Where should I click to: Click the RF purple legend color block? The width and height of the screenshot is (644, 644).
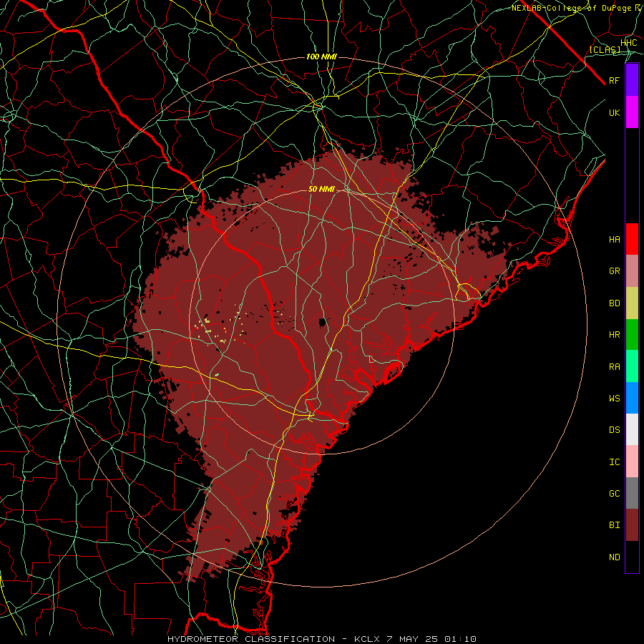click(x=632, y=80)
